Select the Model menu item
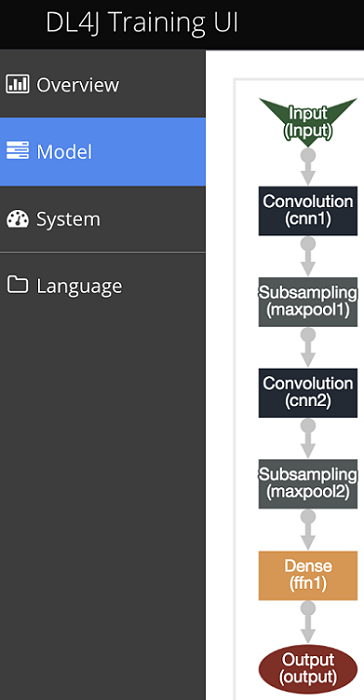This screenshot has width=364, height=700. pyautogui.click(x=103, y=151)
